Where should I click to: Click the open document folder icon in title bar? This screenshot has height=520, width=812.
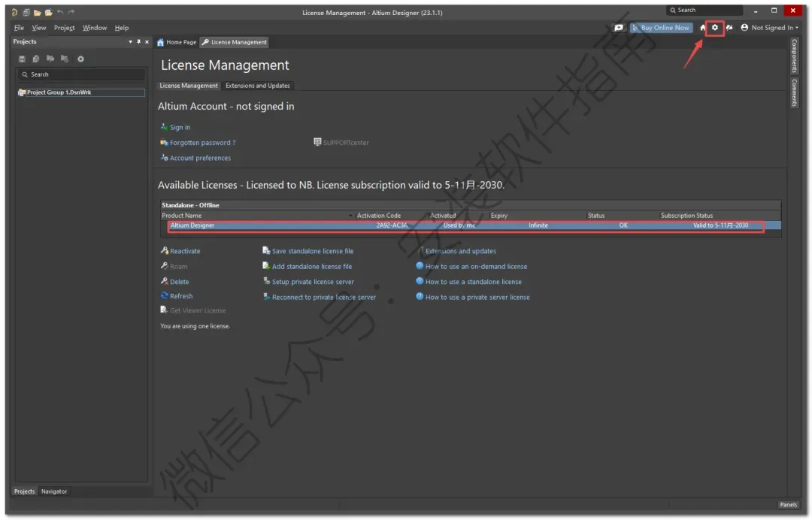coord(38,13)
